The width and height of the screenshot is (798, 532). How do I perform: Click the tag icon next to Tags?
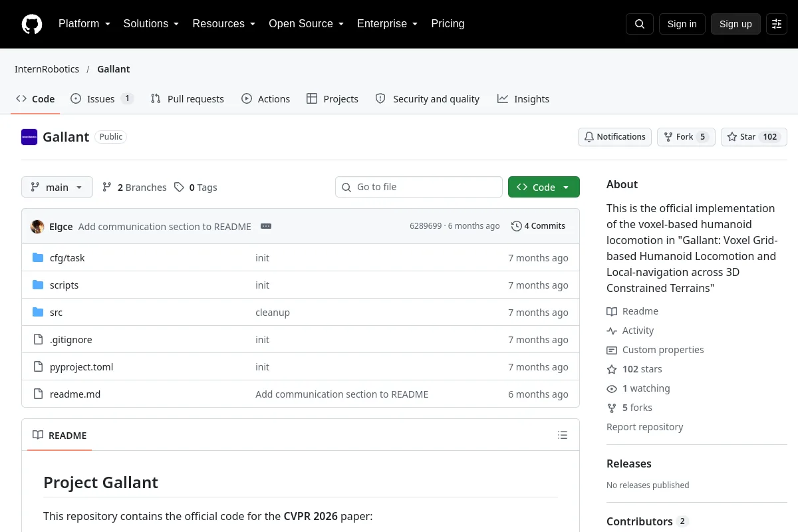[179, 188]
